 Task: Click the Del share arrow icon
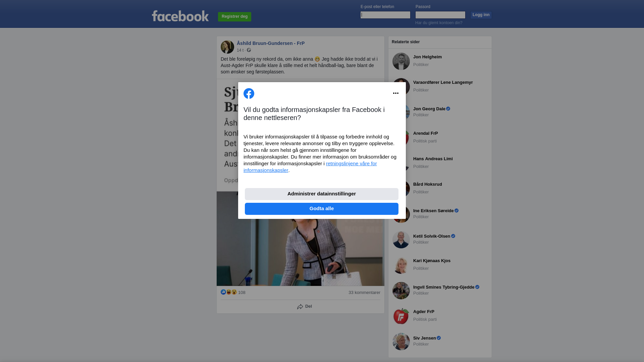[300, 307]
